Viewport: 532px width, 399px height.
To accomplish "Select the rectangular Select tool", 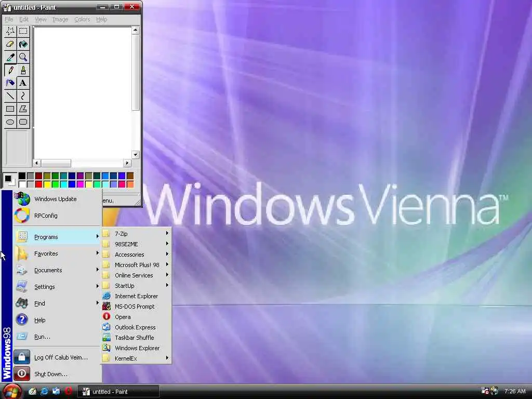I will point(23,32).
